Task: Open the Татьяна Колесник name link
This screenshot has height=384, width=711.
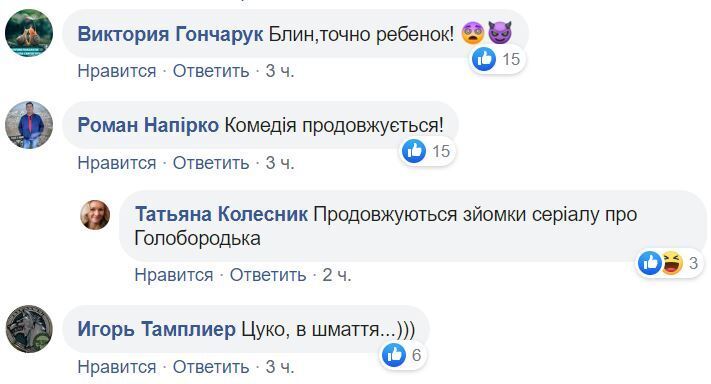Action: click(221, 214)
